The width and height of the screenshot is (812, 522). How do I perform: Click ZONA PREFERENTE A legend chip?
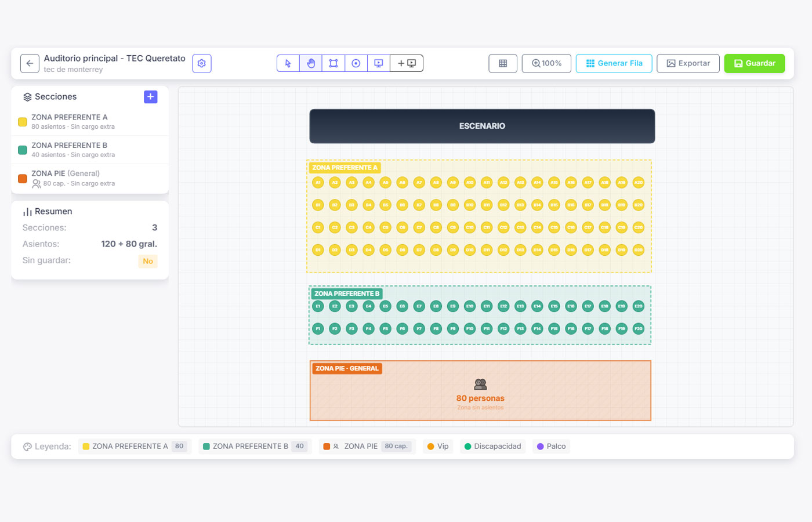(x=135, y=447)
